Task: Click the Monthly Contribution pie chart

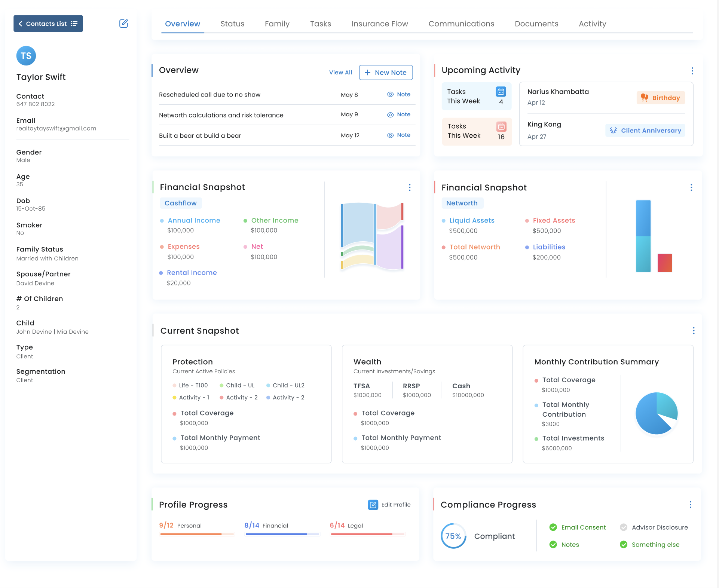Action: [x=657, y=413]
